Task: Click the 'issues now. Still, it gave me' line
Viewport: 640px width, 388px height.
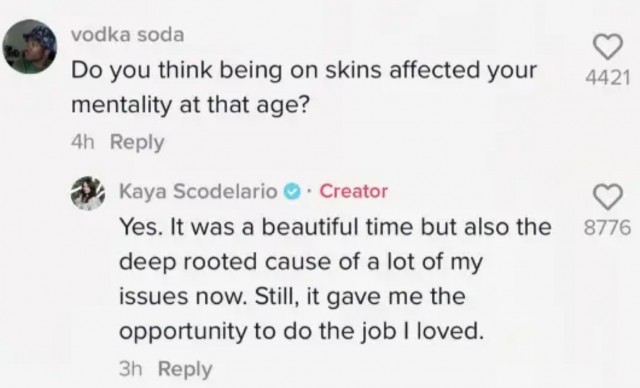Action: (x=292, y=297)
